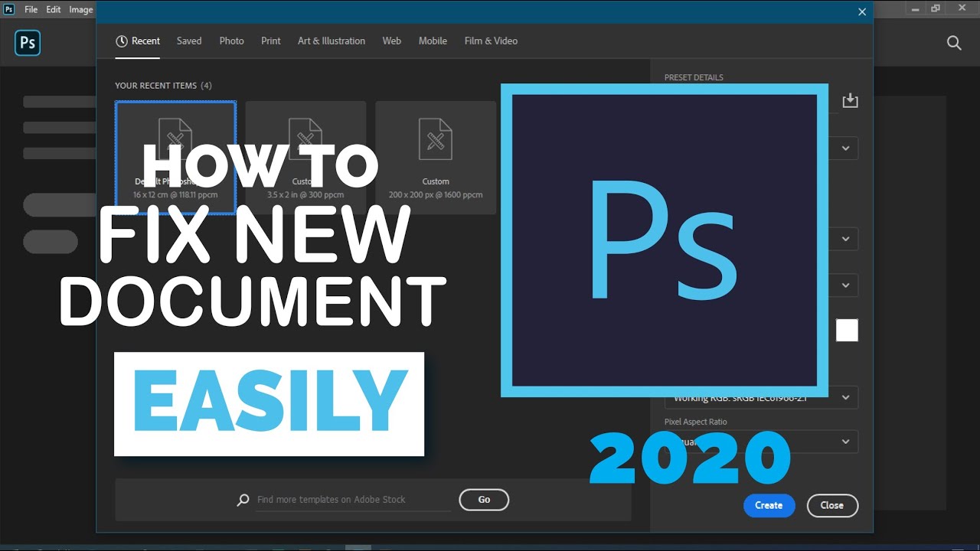Click the Create button
The height and width of the screenshot is (551, 980).
(769, 505)
